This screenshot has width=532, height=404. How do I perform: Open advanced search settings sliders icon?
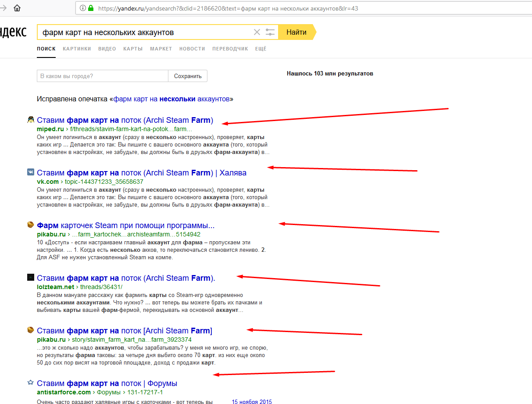(270, 32)
